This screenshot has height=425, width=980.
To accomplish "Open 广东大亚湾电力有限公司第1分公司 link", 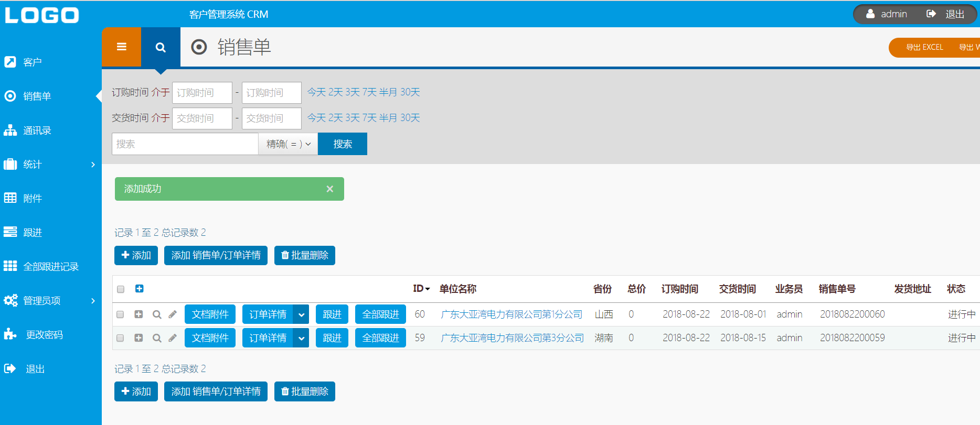I will tap(512, 314).
